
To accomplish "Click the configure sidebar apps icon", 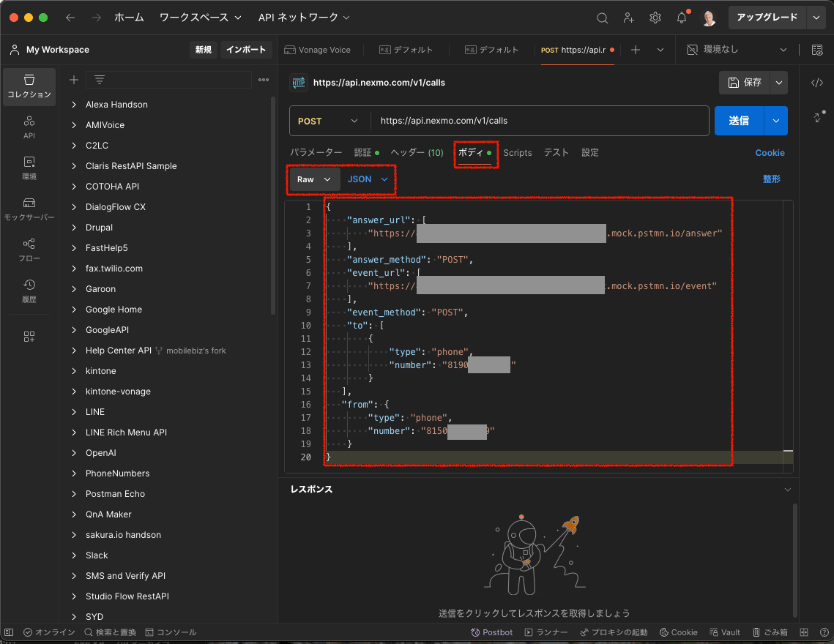I will click(x=29, y=337).
